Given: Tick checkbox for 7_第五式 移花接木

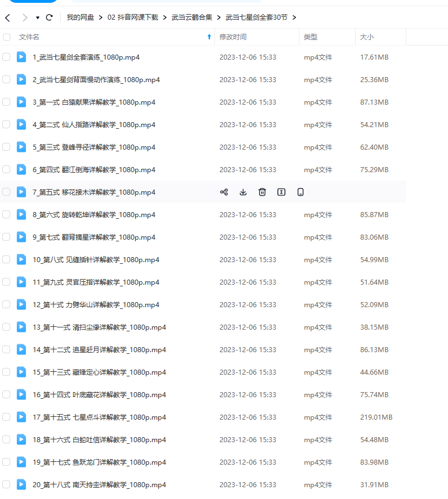Looking at the screenshot, I should [x=6, y=192].
